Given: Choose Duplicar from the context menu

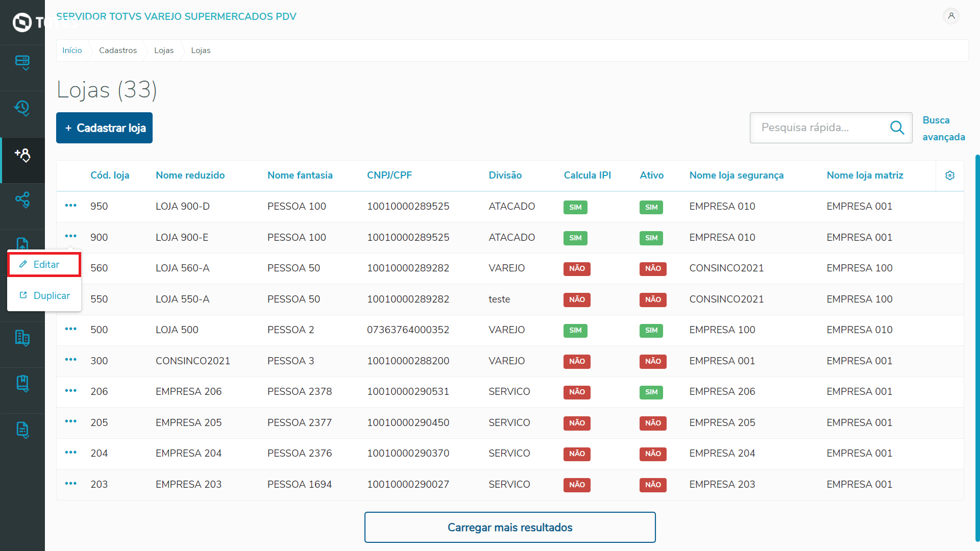Looking at the screenshot, I should [x=45, y=295].
